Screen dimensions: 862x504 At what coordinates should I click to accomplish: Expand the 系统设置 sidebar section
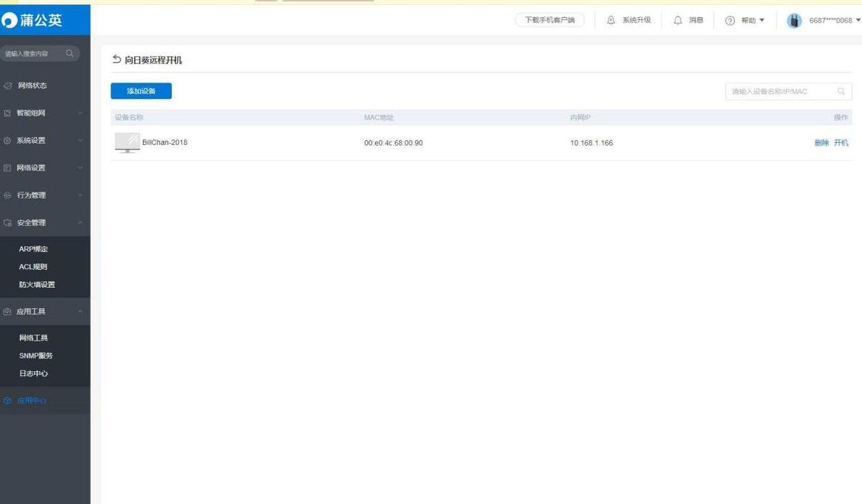click(45, 140)
